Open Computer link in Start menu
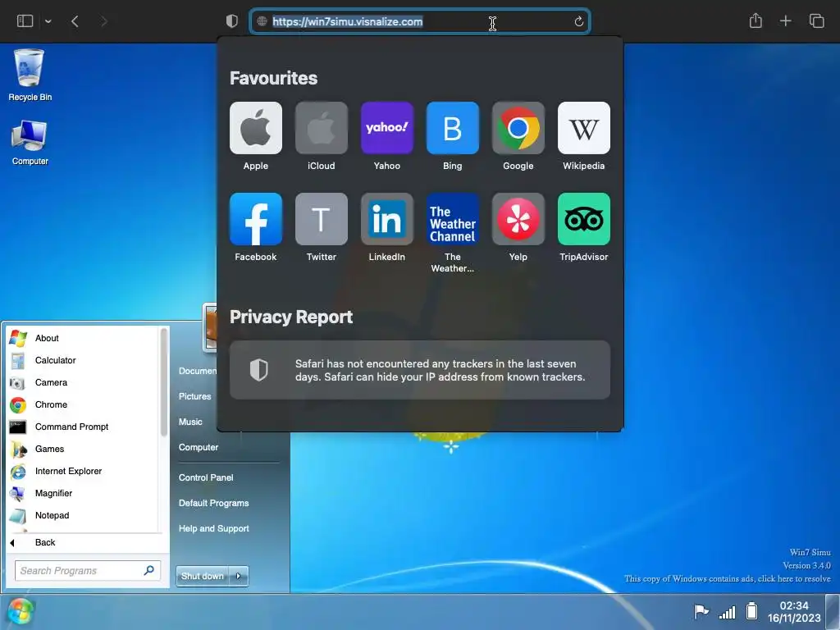Image resolution: width=840 pixels, height=630 pixels. pos(199,447)
